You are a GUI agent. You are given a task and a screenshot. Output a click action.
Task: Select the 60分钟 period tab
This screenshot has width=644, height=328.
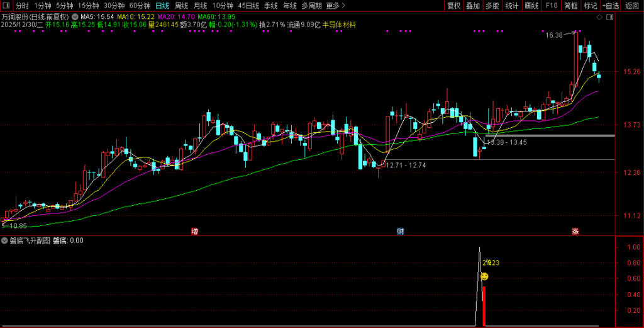(140, 6)
